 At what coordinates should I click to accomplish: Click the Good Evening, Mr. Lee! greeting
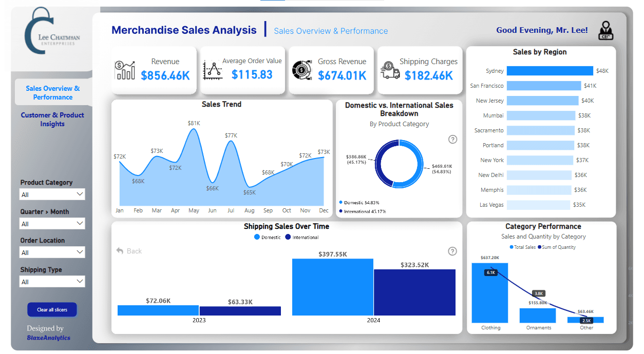tap(542, 30)
